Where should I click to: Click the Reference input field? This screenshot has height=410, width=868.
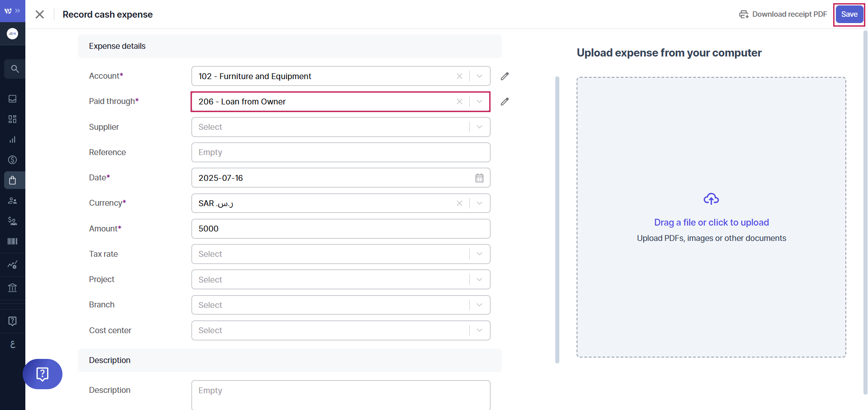coord(340,152)
